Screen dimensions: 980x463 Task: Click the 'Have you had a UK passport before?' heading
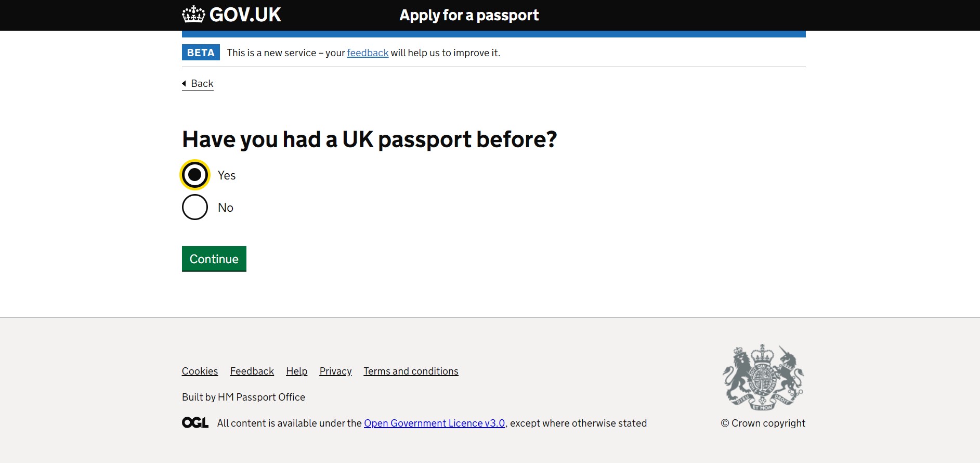(369, 139)
